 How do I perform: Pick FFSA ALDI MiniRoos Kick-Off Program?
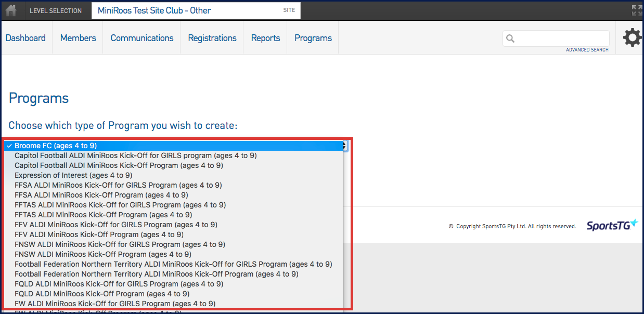click(174, 195)
